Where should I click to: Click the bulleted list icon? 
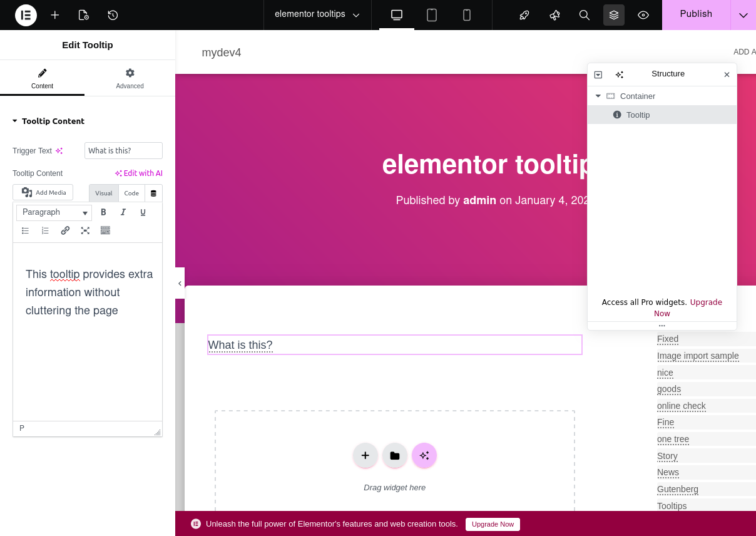pyautogui.click(x=25, y=230)
